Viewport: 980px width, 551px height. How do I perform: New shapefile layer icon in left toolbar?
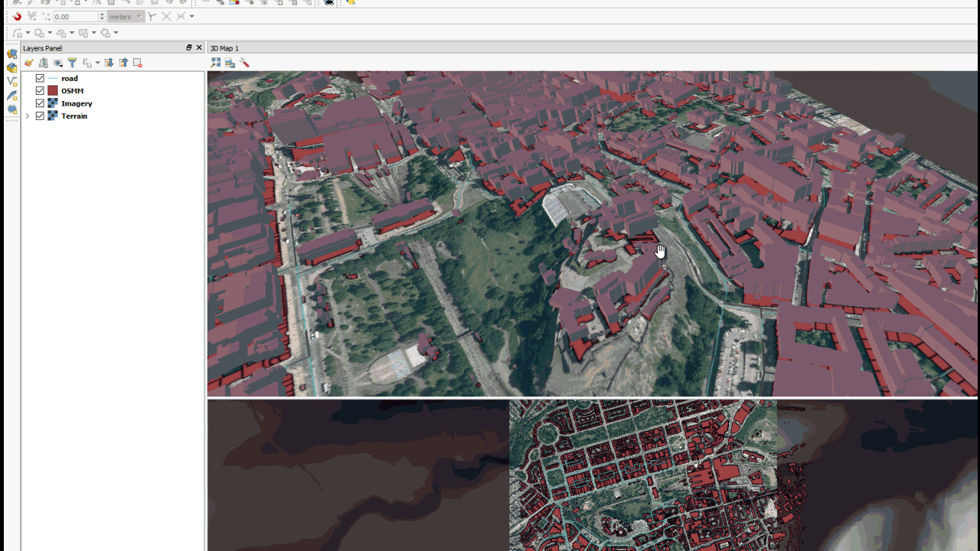point(11,81)
